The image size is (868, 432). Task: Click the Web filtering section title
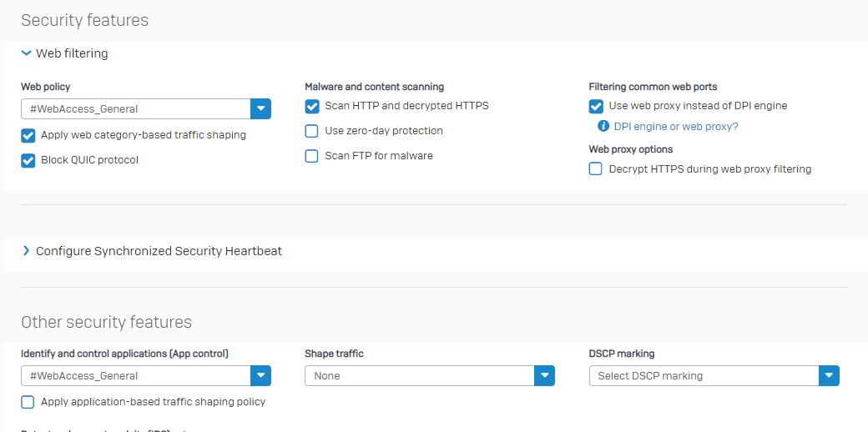point(72,53)
